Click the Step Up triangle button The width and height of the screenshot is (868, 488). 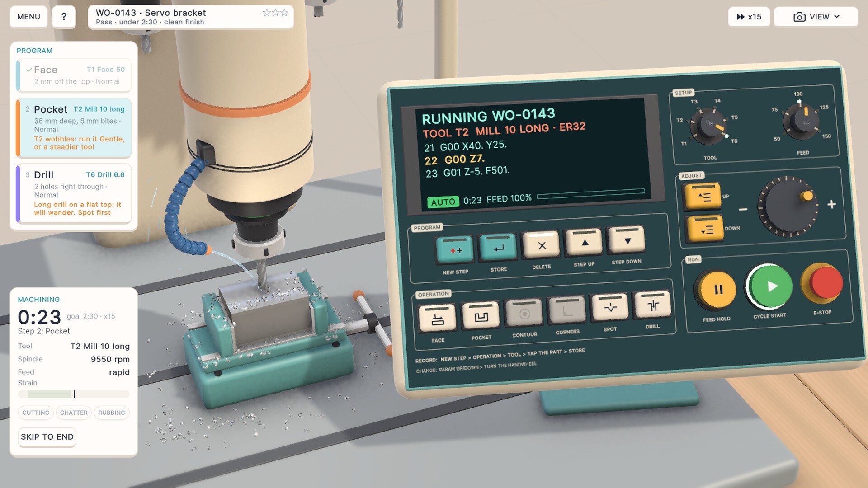point(584,242)
